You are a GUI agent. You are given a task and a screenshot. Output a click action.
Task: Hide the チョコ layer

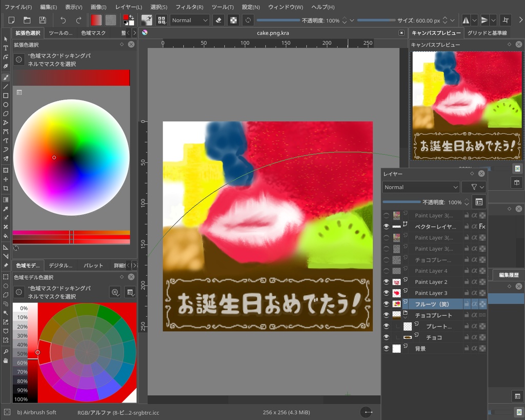point(387,337)
